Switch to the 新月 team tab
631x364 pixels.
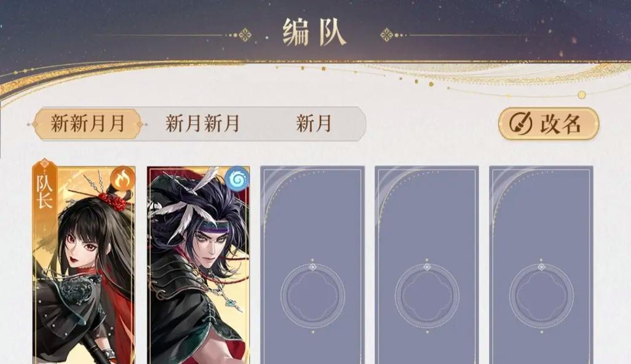click(x=314, y=124)
